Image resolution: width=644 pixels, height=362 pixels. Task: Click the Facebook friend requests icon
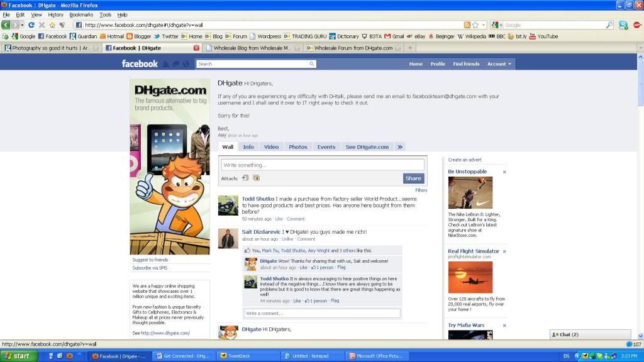166,63
